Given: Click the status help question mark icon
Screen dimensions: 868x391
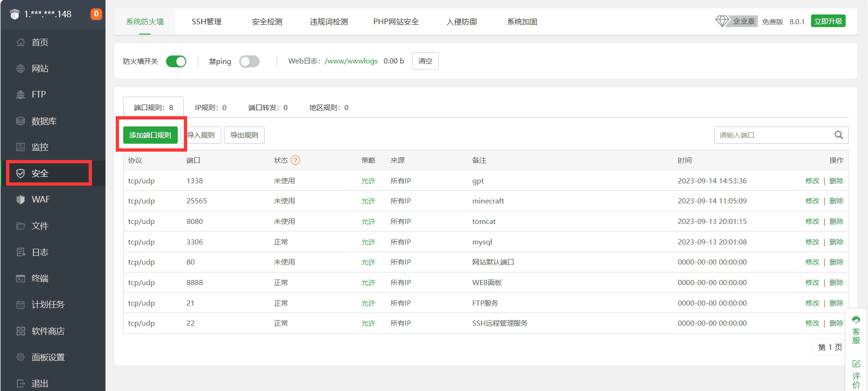Looking at the screenshot, I should pos(295,160).
